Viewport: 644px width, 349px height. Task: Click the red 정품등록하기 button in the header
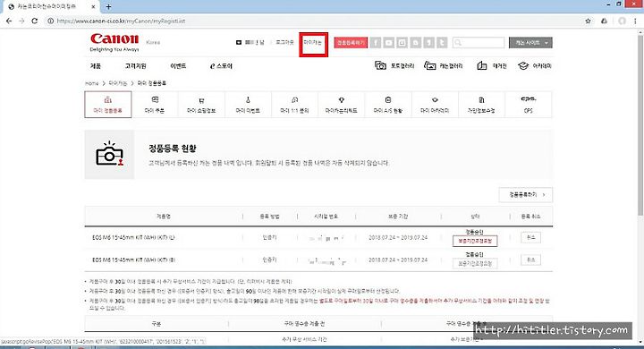click(351, 42)
